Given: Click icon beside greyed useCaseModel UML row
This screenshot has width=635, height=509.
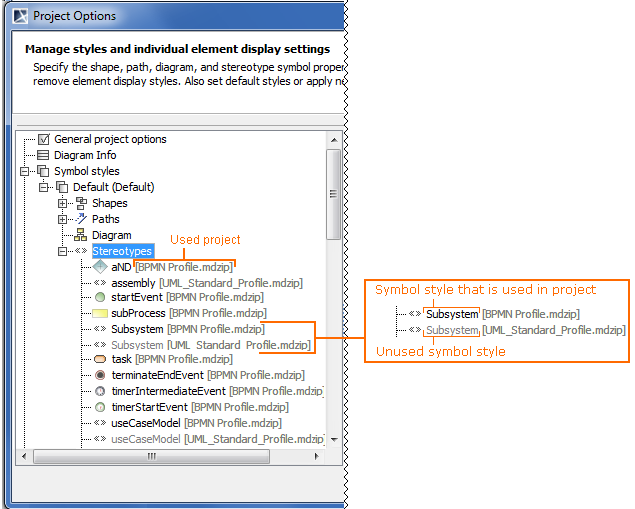Looking at the screenshot, I should pos(100,439).
